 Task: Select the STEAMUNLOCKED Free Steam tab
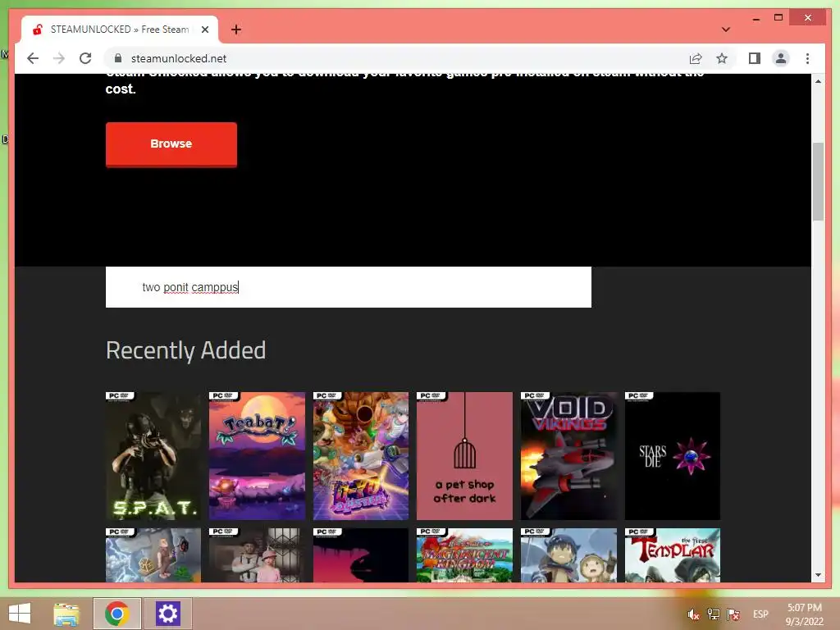(x=120, y=30)
